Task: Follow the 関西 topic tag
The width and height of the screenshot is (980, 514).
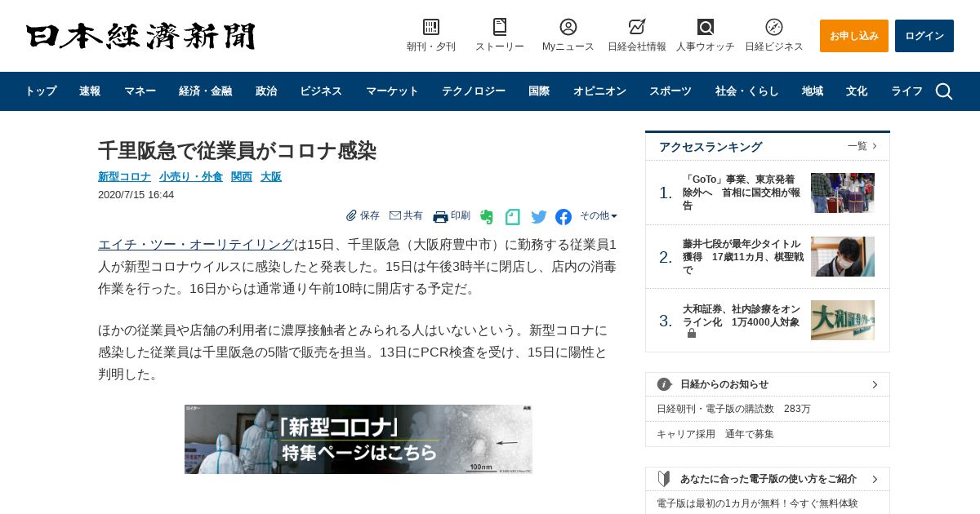Action: 242,176
